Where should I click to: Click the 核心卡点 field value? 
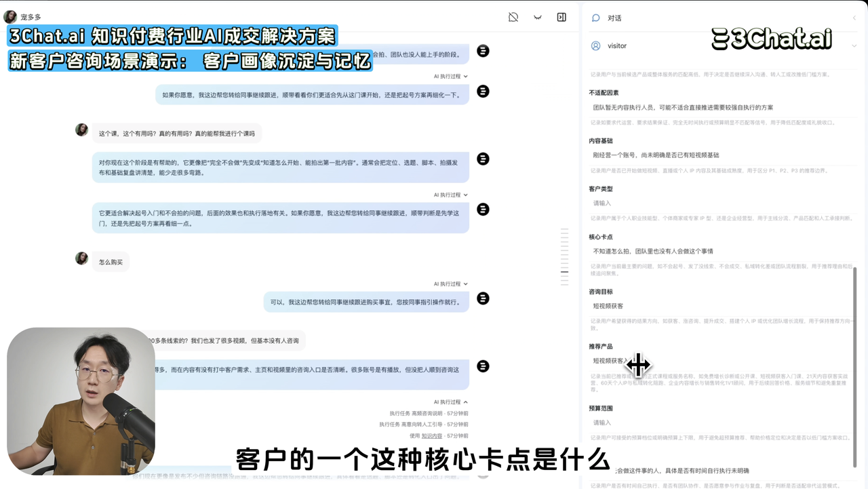click(723, 251)
